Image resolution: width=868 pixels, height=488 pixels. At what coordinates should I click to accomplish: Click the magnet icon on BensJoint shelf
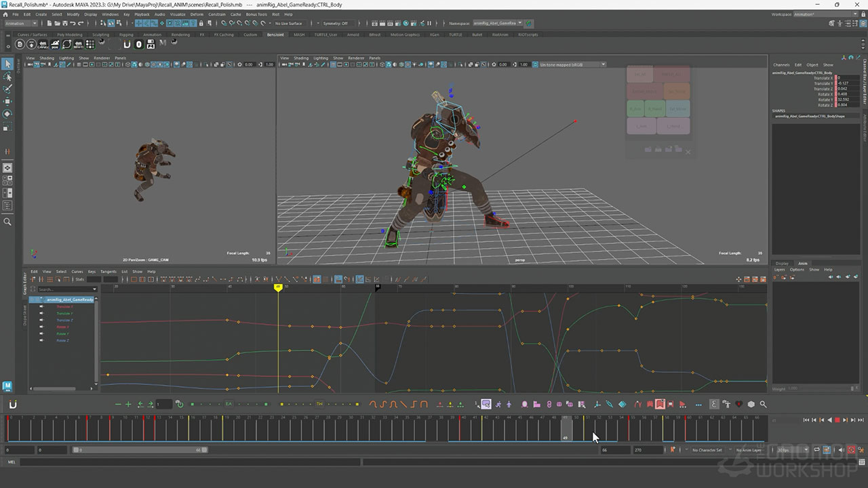tap(127, 45)
